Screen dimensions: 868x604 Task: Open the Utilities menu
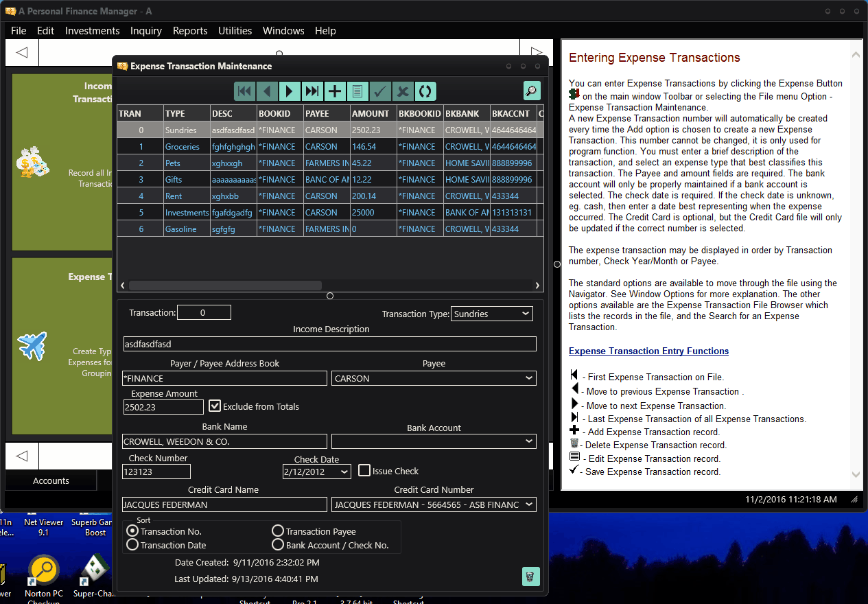point(235,31)
